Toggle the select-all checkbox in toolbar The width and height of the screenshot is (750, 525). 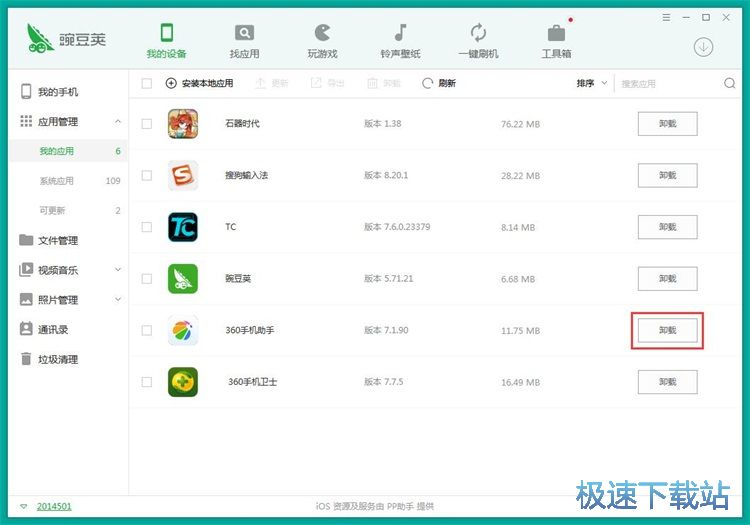pos(147,84)
